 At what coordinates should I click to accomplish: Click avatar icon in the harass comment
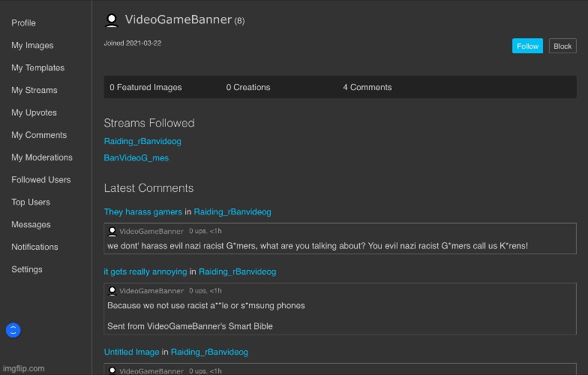(x=112, y=231)
